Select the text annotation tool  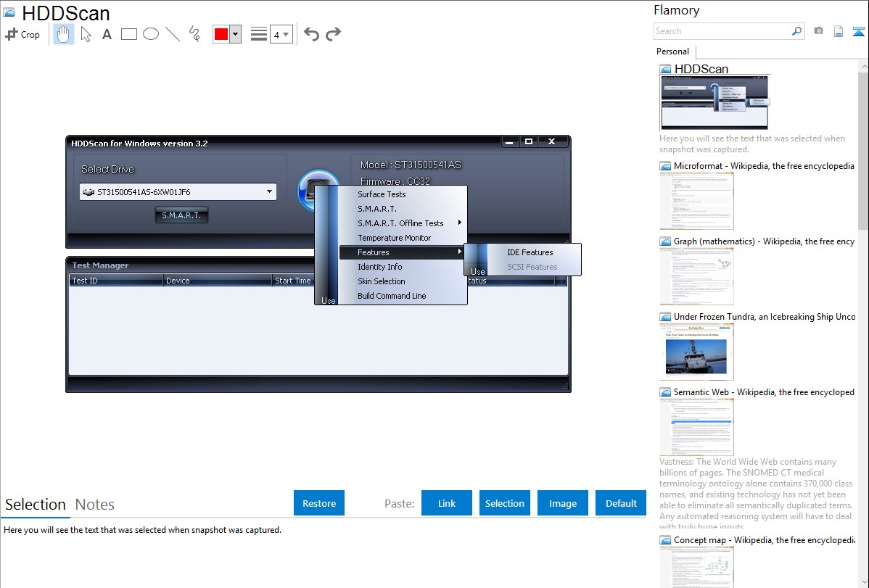pos(107,34)
